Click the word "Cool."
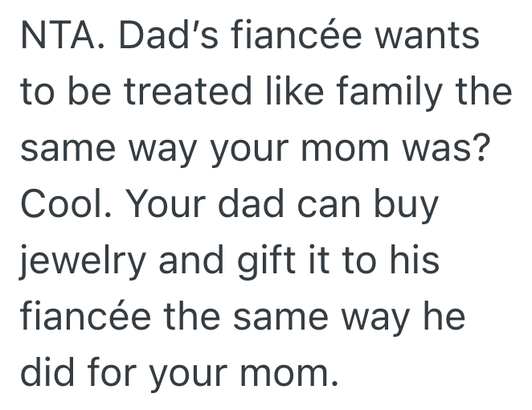The height and width of the screenshot is (410, 532). tap(64, 206)
